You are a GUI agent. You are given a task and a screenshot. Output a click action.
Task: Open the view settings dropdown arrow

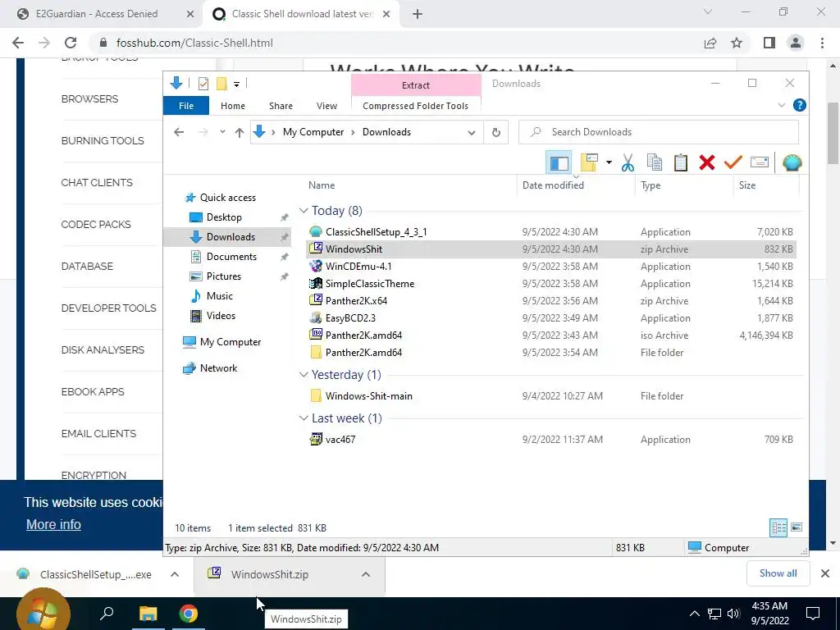pos(609,162)
